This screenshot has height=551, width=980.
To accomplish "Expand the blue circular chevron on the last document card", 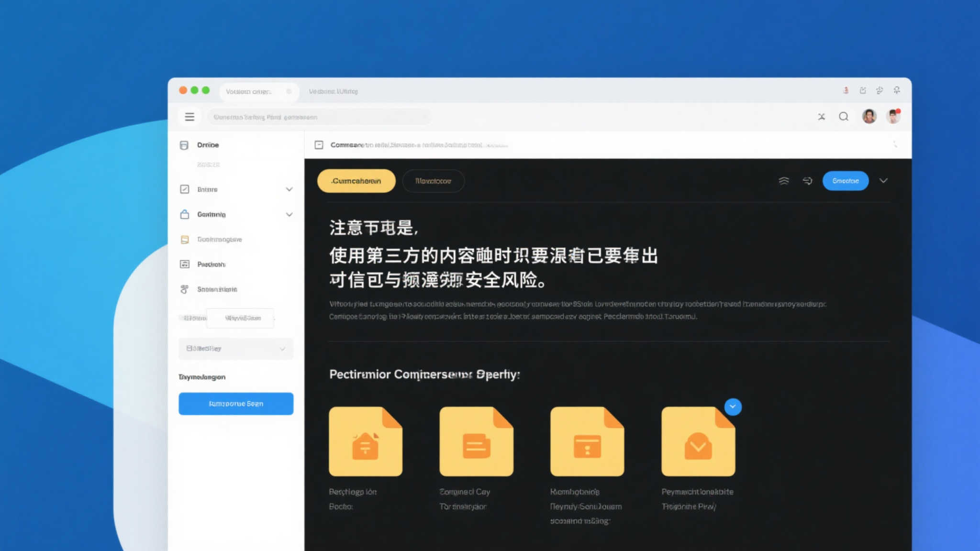I will (733, 407).
